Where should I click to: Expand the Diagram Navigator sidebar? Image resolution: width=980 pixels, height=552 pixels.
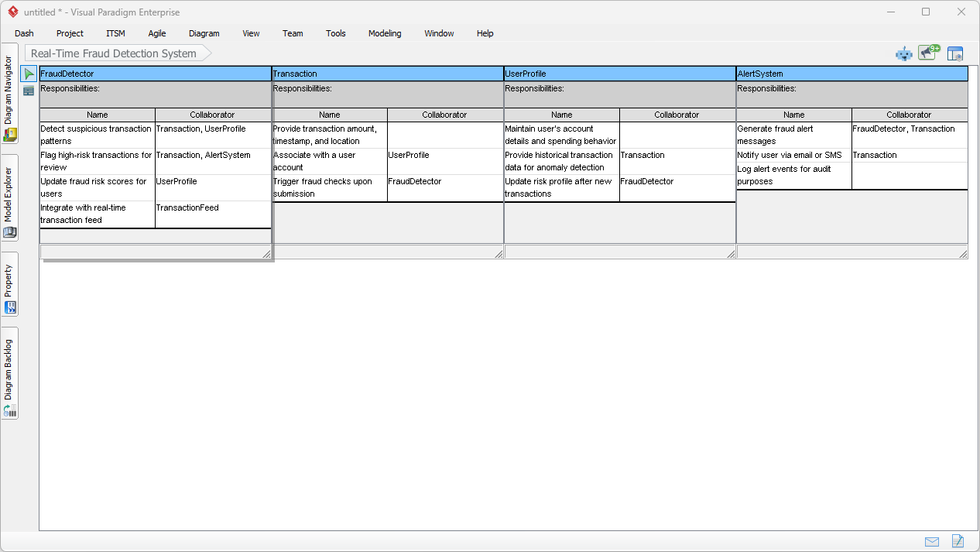pos(9,101)
